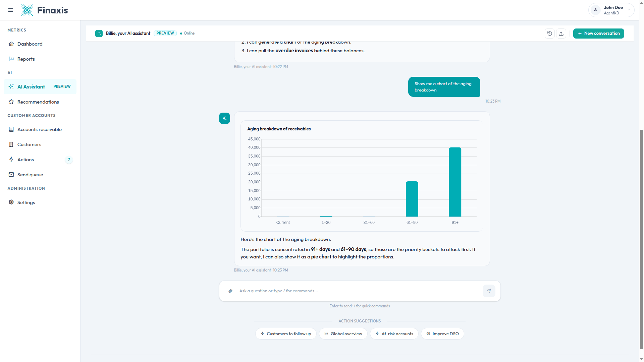Screen dimensions: 644x362
Task: Go to Reports page
Action: 40,59
